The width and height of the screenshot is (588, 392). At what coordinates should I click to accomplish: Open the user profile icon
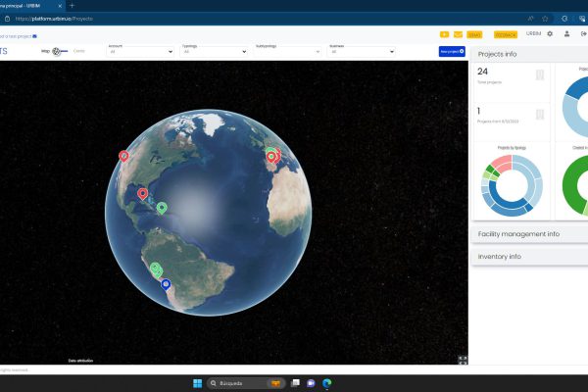pos(566,33)
